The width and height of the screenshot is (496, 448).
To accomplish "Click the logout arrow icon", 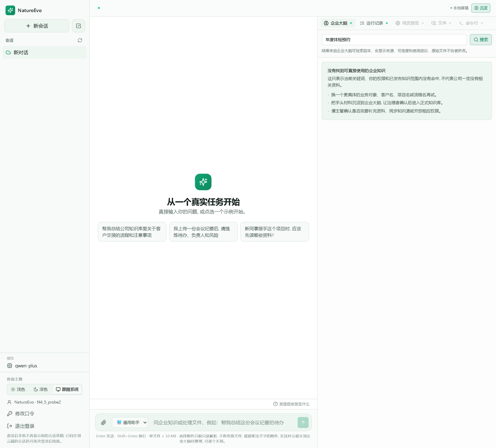I will 10,426.
